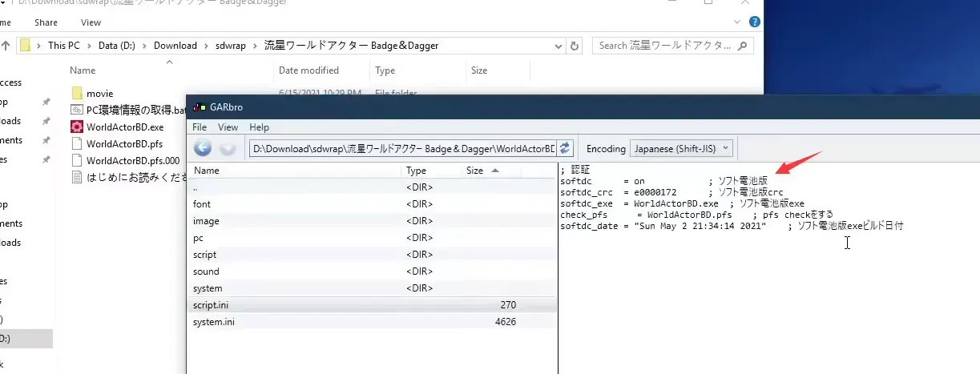Open the View menu in GARbro
This screenshot has width=980, height=374.
228,127
